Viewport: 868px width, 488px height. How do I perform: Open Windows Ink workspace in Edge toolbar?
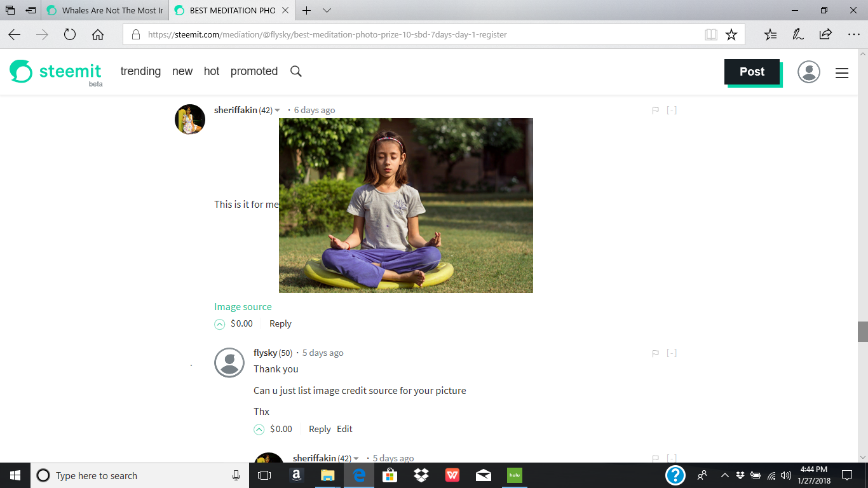pyautogui.click(x=798, y=35)
